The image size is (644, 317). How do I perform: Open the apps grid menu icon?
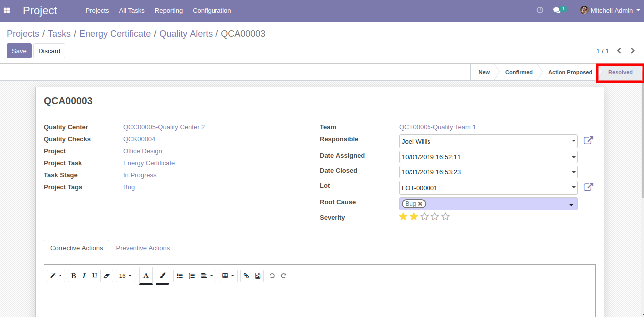pyautogui.click(x=7, y=10)
